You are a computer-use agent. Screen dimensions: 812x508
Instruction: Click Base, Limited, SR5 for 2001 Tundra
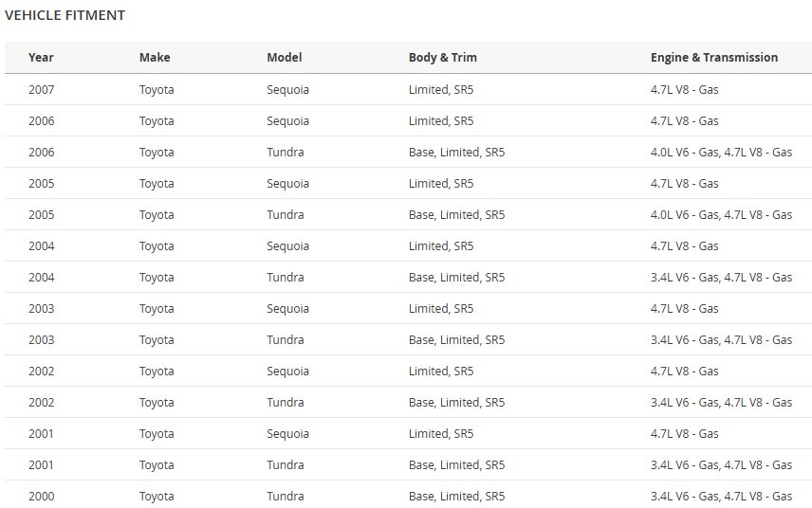click(x=457, y=465)
